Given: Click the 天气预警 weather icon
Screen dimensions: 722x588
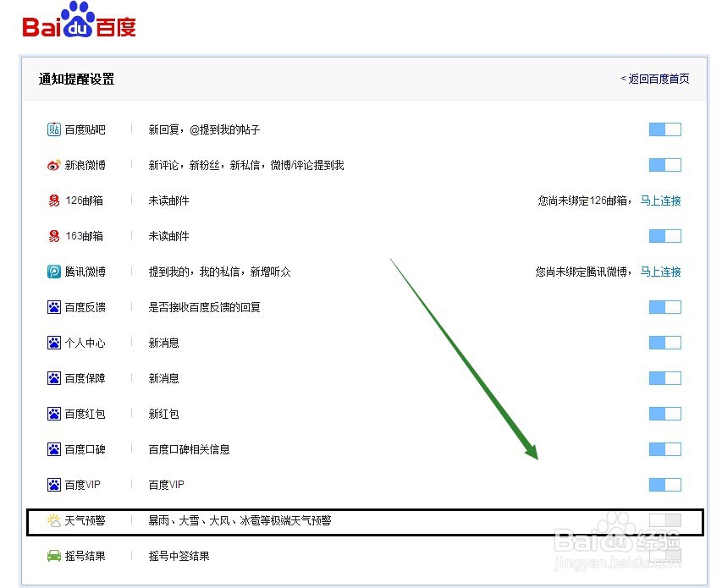Looking at the screenshot, I should tap(54, 520).
